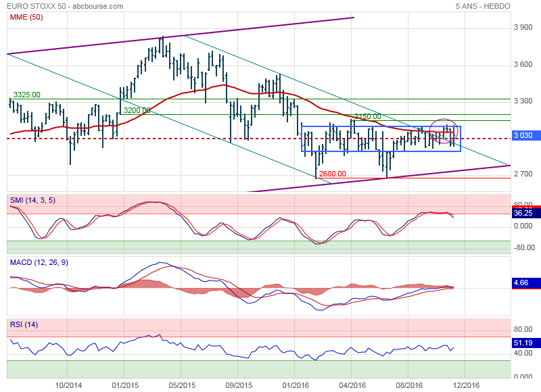Screen dimensions: 541x392
Task: Select the 3200.00 resistance level label
Action: click(x=137, y=110)
